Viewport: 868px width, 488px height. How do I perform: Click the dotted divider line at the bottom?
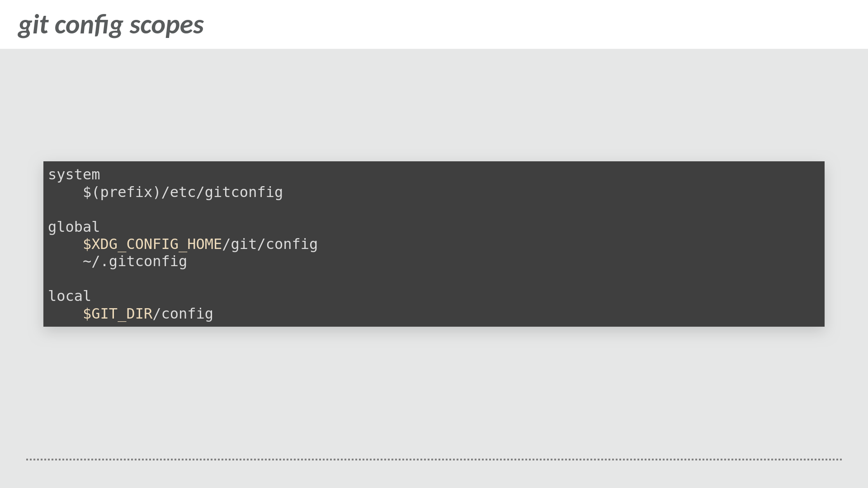[x=434, y=460]
